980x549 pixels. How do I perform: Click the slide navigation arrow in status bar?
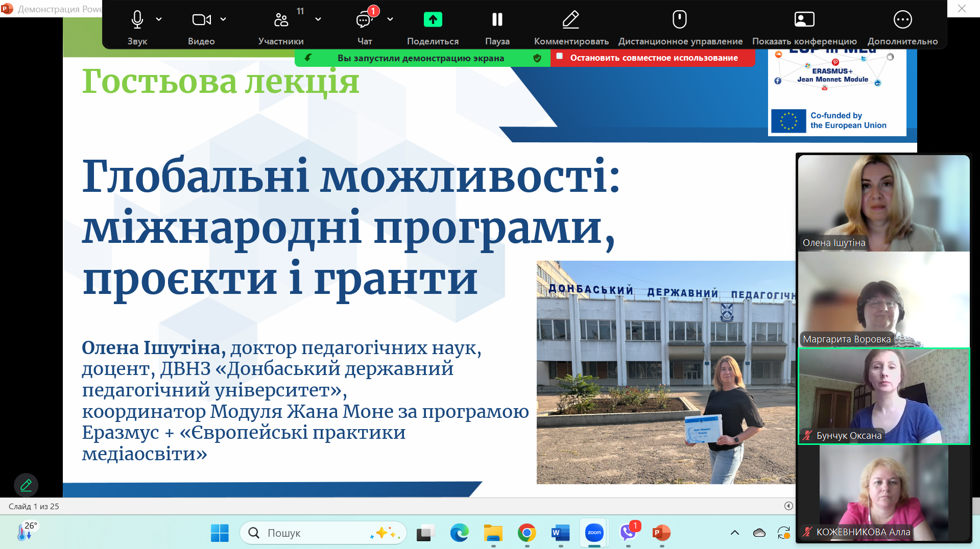pos(788,506)
